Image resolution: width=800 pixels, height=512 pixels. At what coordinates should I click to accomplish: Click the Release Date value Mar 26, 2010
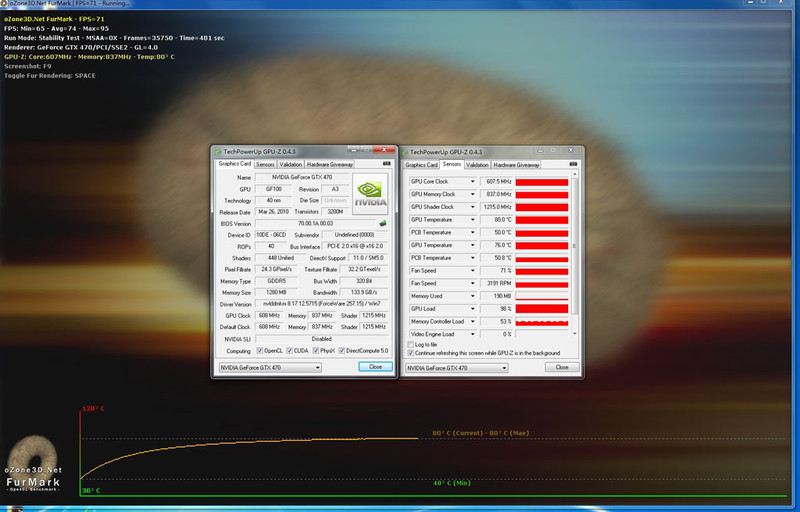[273, 212]
